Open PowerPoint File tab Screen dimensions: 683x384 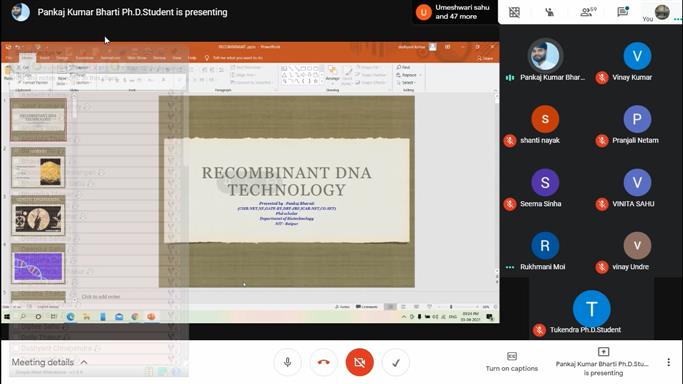[x=9, y=57]
